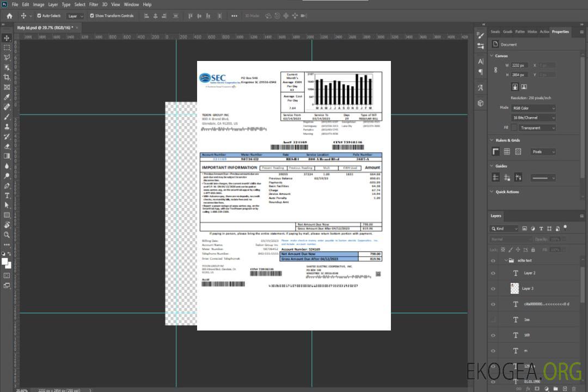588x392 pixels.
Task: Click the Home icon in options bar
Action: (x=9, y=16)
